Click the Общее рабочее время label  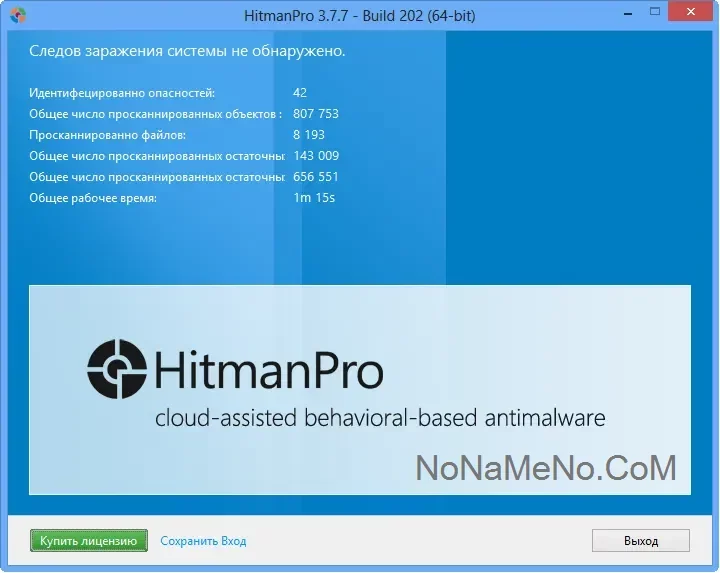93,198
